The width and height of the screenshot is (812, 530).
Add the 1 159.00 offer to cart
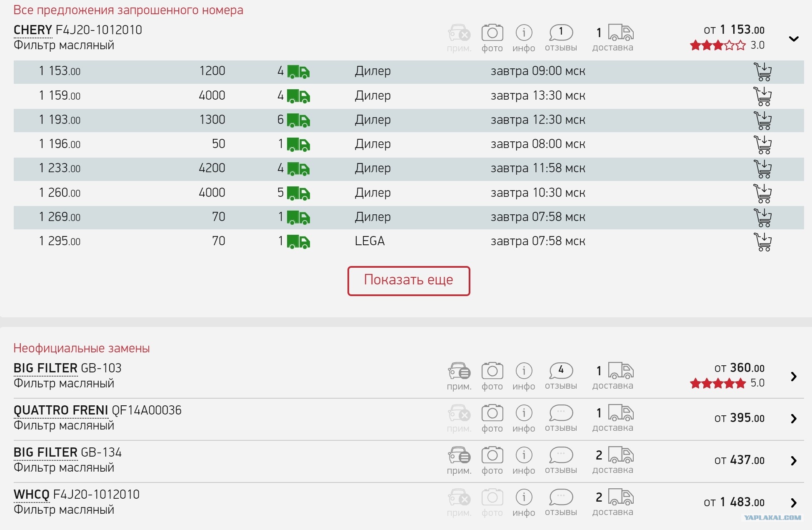pos(762,96)
